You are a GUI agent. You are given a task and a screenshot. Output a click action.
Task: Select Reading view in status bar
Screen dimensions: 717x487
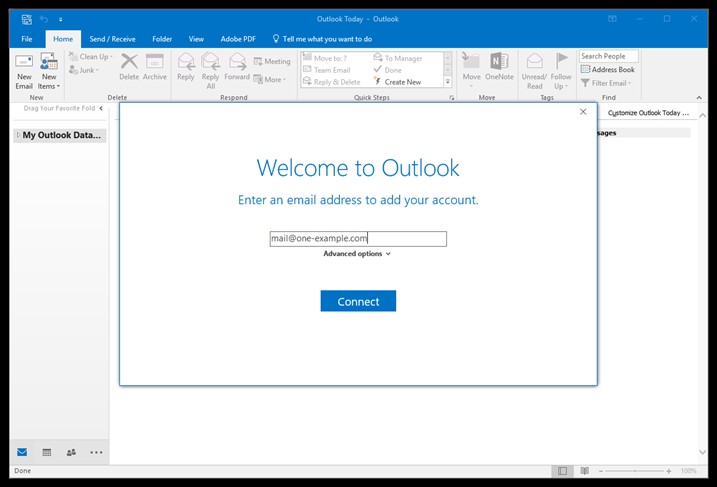point(584,471)
